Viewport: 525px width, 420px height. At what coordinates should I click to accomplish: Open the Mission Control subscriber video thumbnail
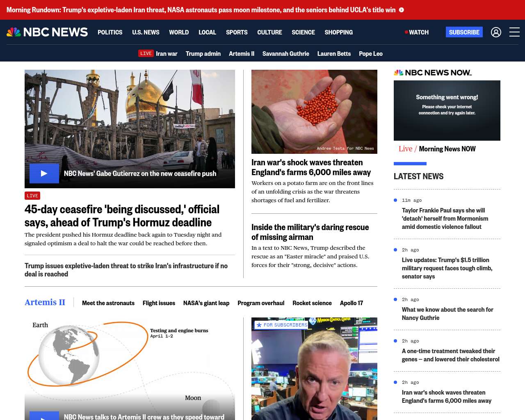tap(314, 369)
